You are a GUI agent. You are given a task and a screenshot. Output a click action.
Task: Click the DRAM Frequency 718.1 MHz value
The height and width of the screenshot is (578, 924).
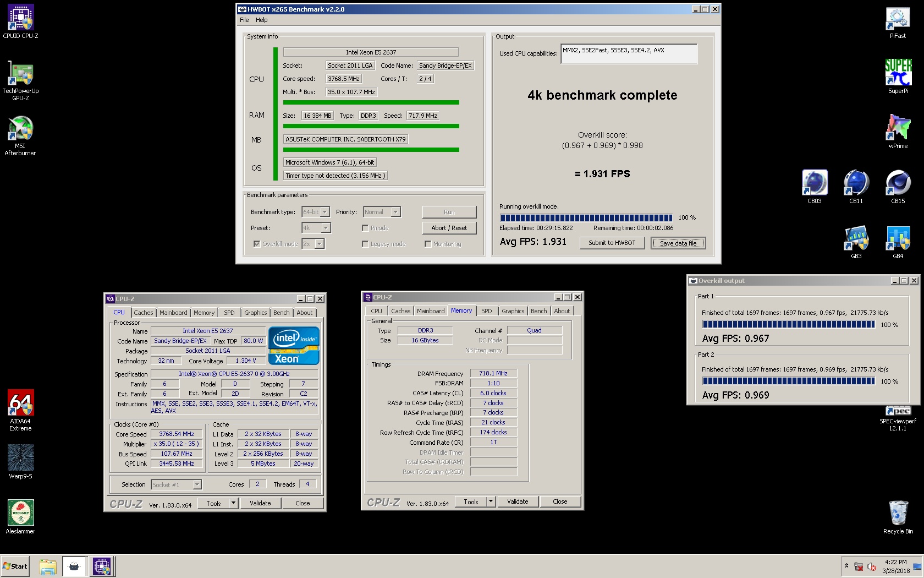(493, 373)
